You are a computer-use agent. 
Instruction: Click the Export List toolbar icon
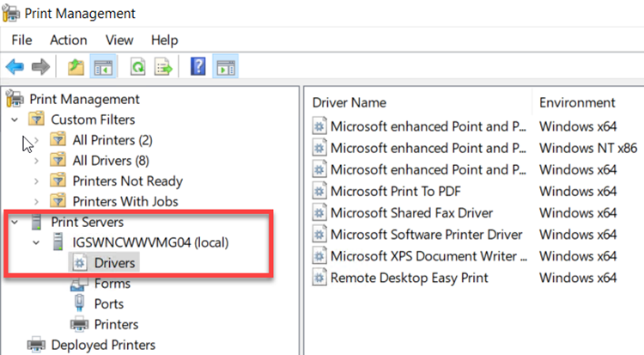point(163,66)
